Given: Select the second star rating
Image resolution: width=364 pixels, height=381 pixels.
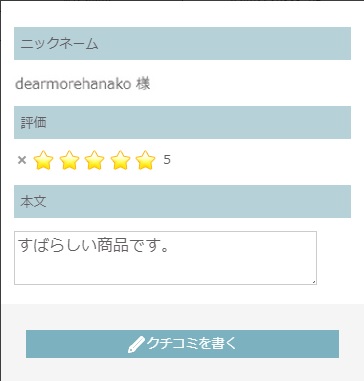Looking at the screenshot, I should pyautogui.click(x=69, y=160).
